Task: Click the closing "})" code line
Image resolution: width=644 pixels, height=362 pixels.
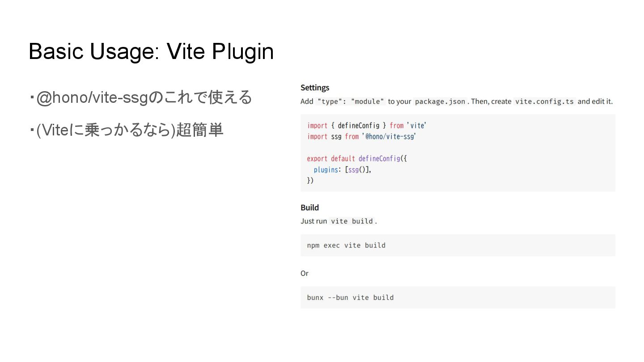Action: [x=310, y=181]
